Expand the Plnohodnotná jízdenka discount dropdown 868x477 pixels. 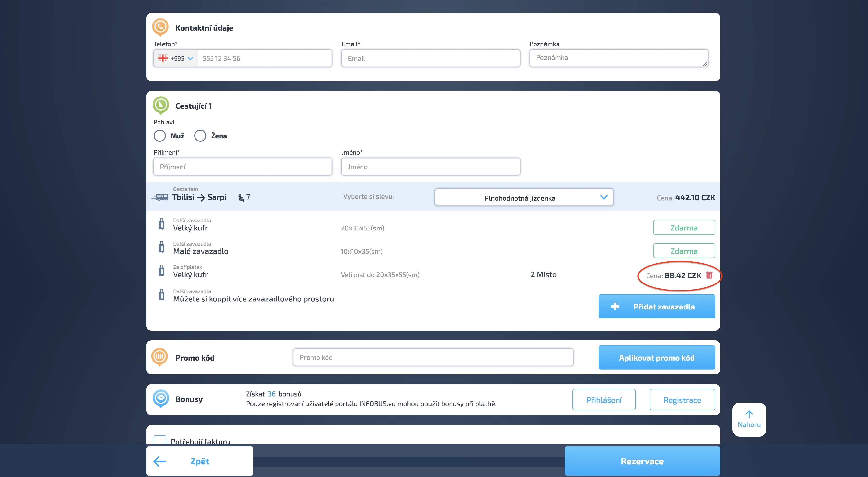coord(523,197)
